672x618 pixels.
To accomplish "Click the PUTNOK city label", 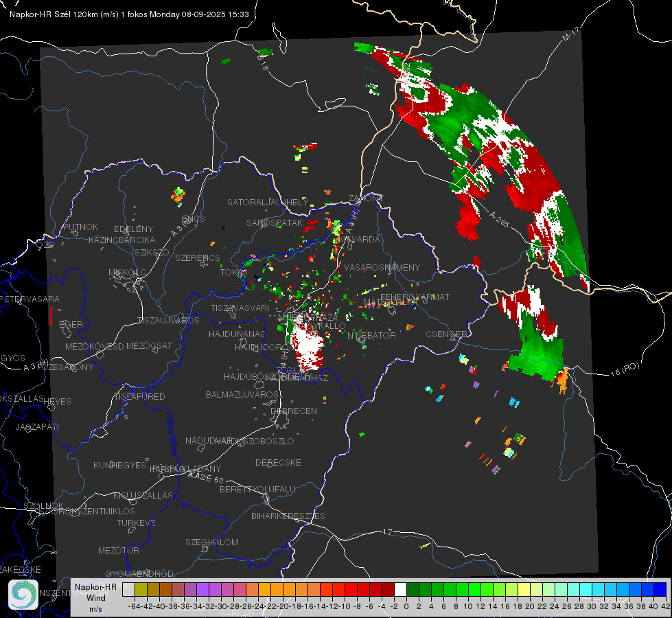I will coord(80,227).
